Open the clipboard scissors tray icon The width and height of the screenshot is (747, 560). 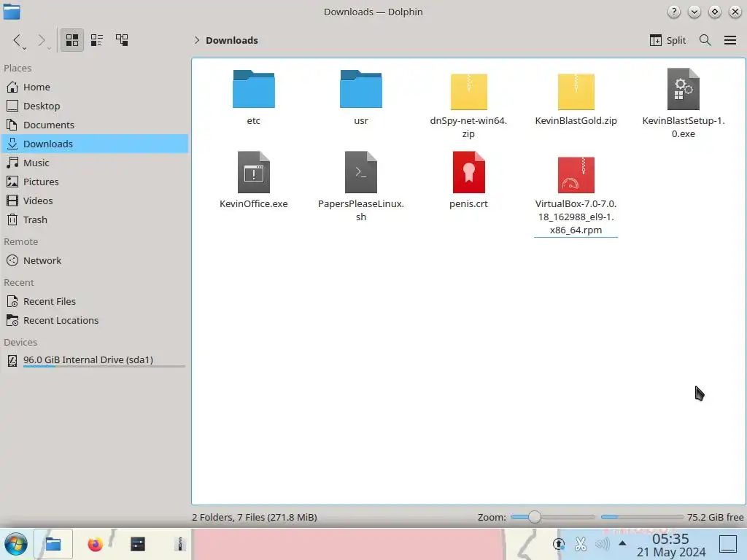click(580, 544)
